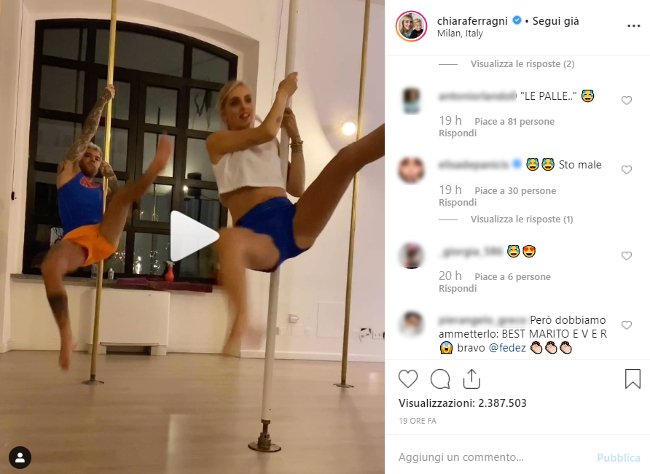The image size is (650, 474).
Task: Like the "BEST MARITO E V E R" comment
Action: pyautogui.click(x=626, y=325)
